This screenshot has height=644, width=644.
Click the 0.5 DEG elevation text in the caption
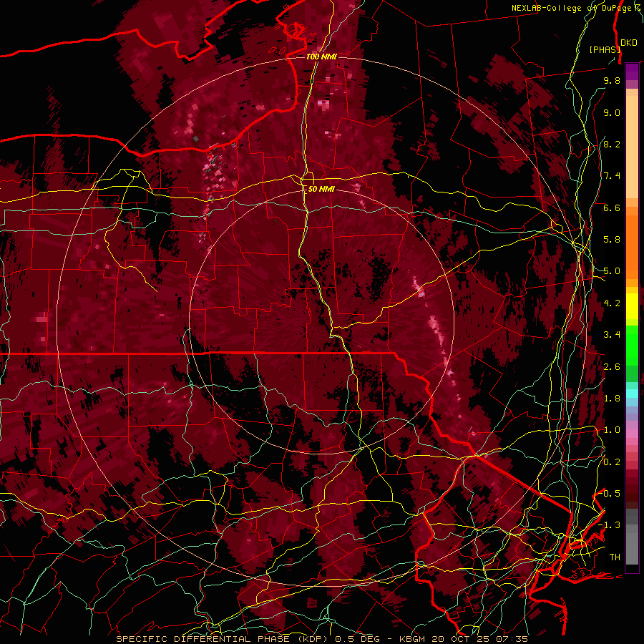coord(358,639)
